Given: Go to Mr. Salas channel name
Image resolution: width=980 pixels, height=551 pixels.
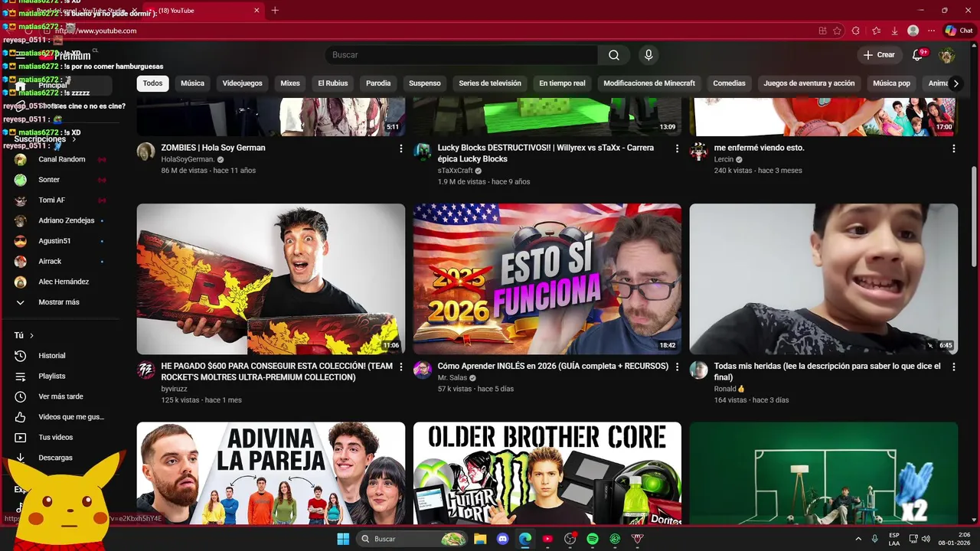Looking at the screenshot, I should 452,378.
